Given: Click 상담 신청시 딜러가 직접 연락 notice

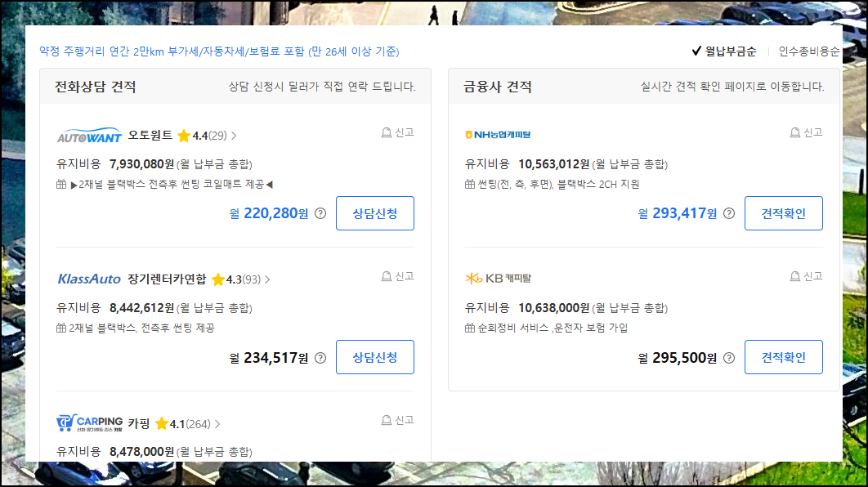Looking at the screenshot, I should tap(322, 87).
